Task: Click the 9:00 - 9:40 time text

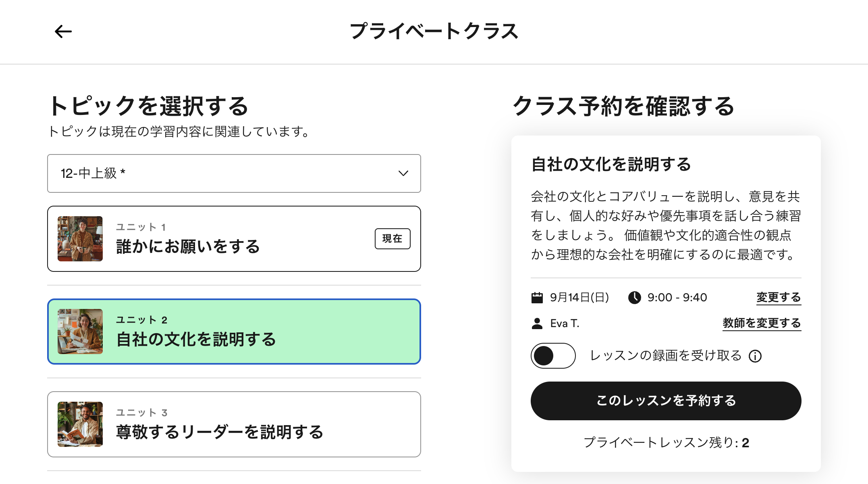Action: [x=677, y=298]
